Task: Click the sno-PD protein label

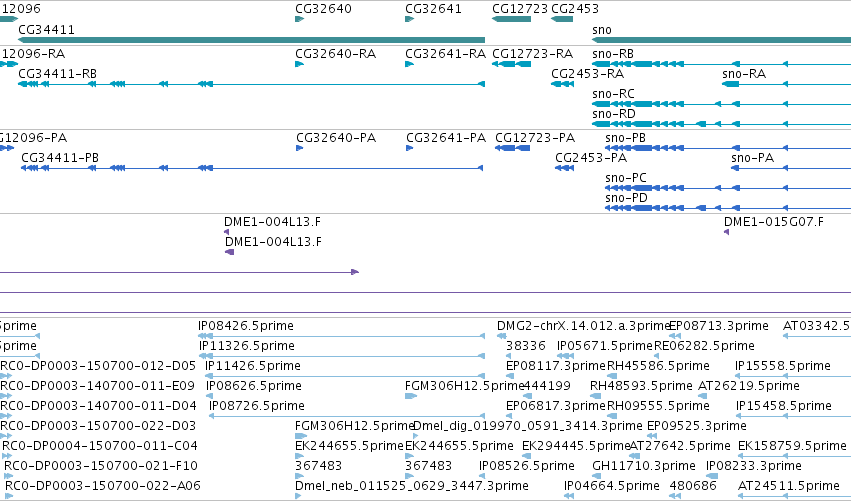Action: 626,198
